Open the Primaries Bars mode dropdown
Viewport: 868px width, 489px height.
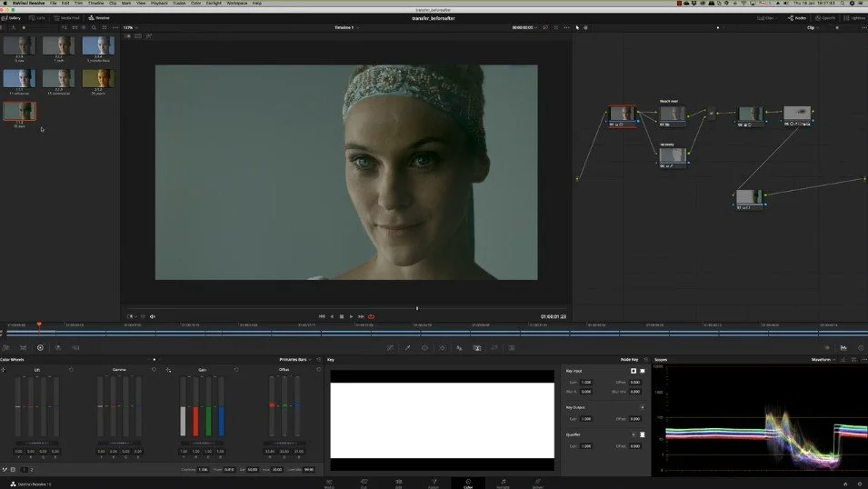click(x=295, y=359)
